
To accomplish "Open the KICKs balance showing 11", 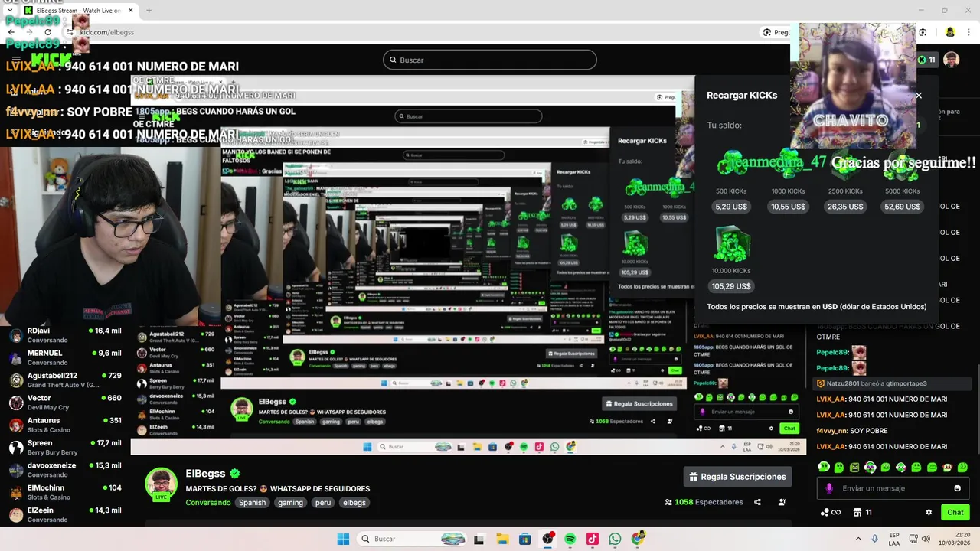I will (926, 60).
